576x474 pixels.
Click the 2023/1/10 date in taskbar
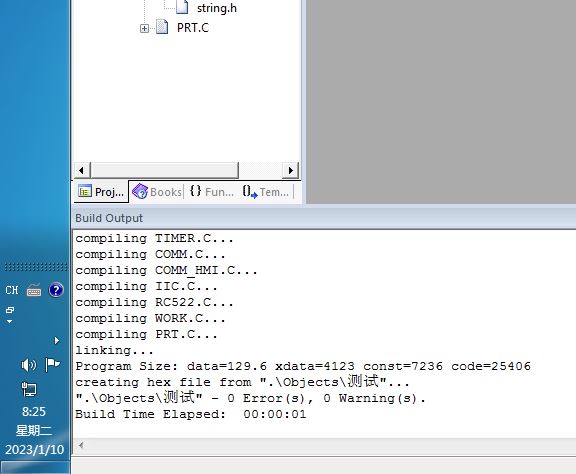click(35, 450)
